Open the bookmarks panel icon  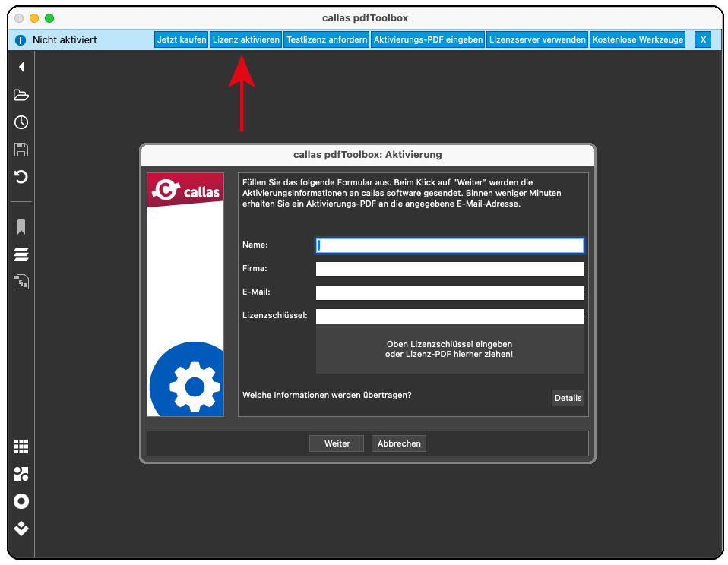point(21,227)
